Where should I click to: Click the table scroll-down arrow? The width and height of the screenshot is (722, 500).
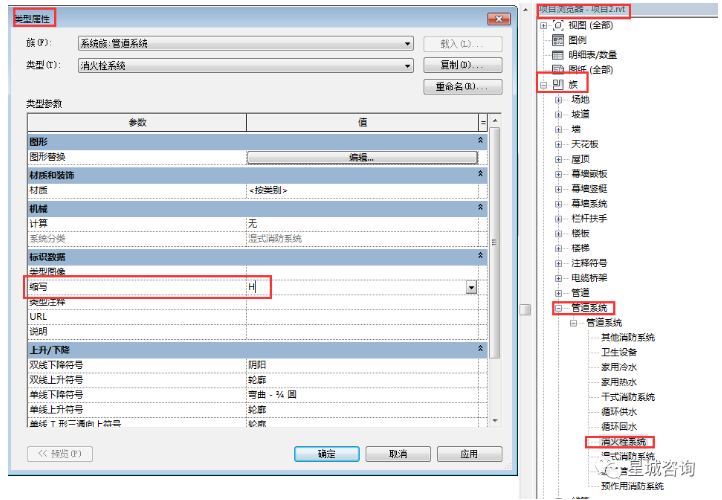(x=495, y=420)
